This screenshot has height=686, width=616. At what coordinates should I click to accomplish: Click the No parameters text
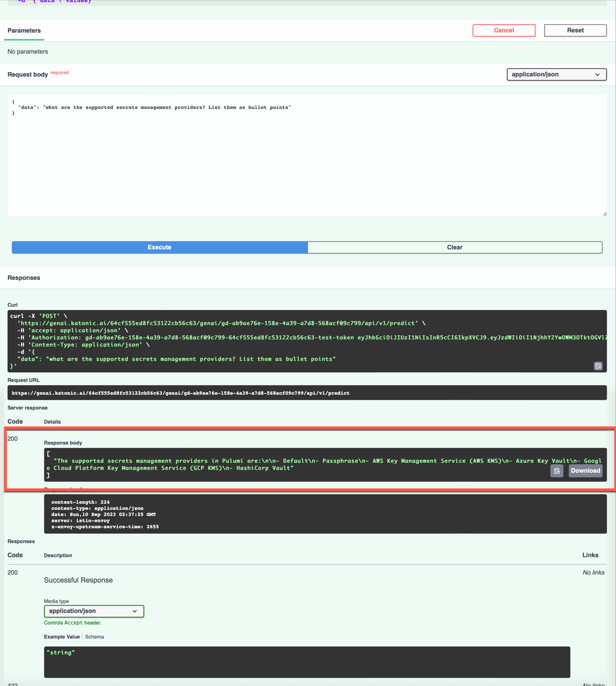tap(28, 52)
